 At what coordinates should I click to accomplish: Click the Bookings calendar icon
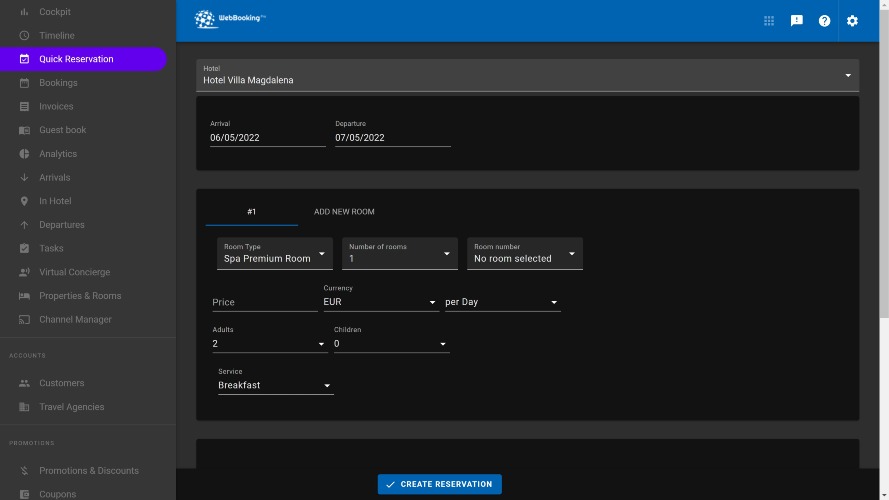24,83
